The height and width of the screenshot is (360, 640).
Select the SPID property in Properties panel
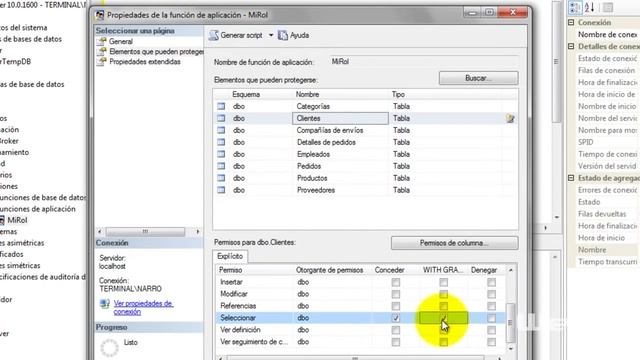(608, 142)
